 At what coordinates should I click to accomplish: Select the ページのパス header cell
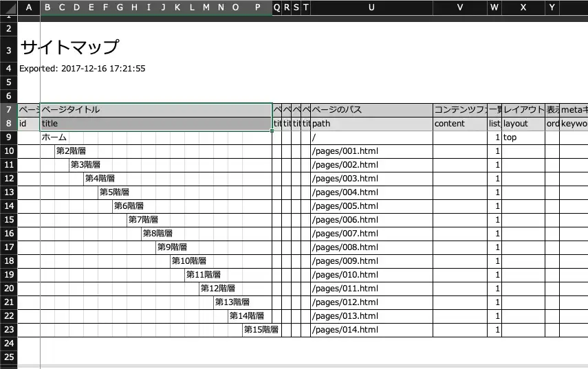pyautogui.click(x=371, y=110)
